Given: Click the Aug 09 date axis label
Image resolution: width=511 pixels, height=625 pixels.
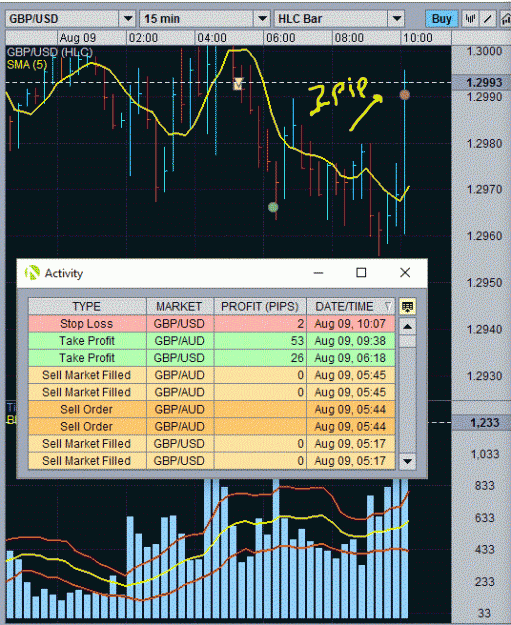Looking at the screenshot, I should (78, 38).
